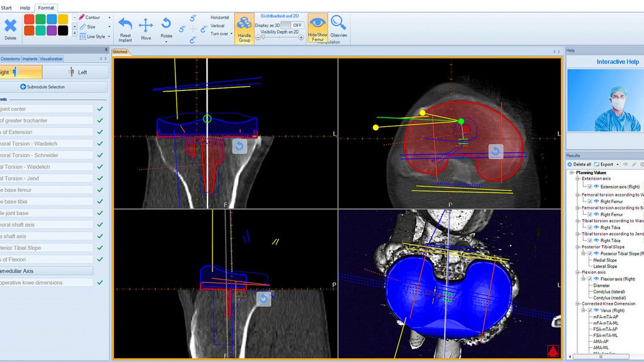Open the Contour dropdown arrow
This screenshot has width=644, height=362.
tap(109, 18)
